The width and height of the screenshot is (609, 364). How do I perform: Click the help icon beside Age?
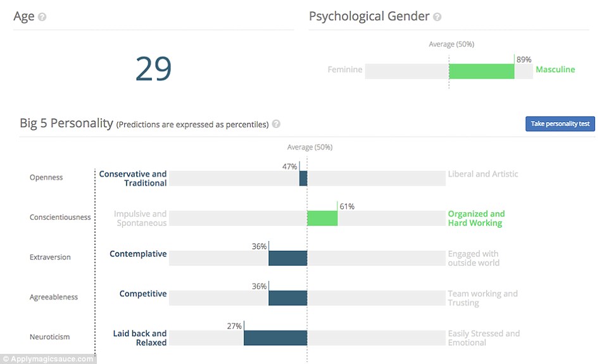[42, 17]
